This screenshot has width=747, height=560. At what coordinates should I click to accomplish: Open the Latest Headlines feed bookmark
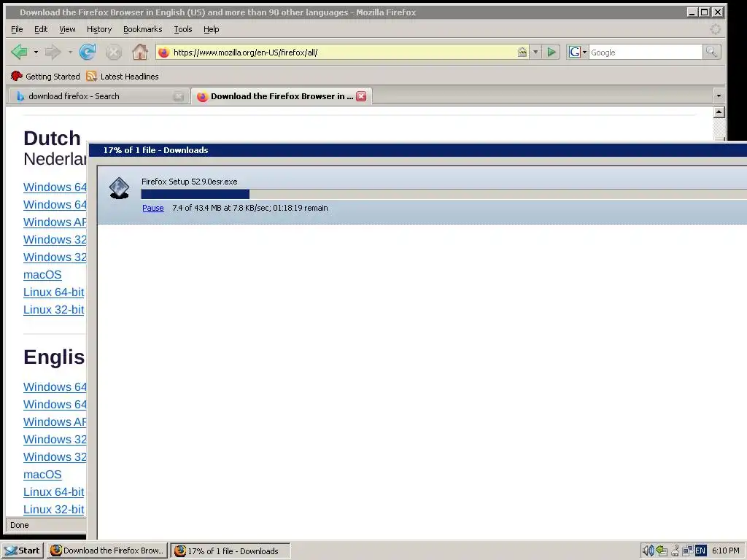click(x=123, y=76)
